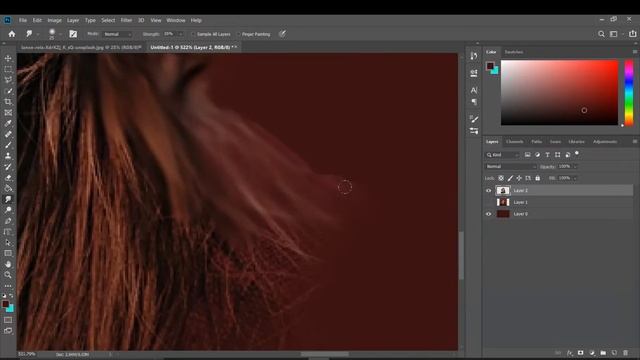Open the Window menu
This screenshot has height=360, width=640.
(176, 20)
